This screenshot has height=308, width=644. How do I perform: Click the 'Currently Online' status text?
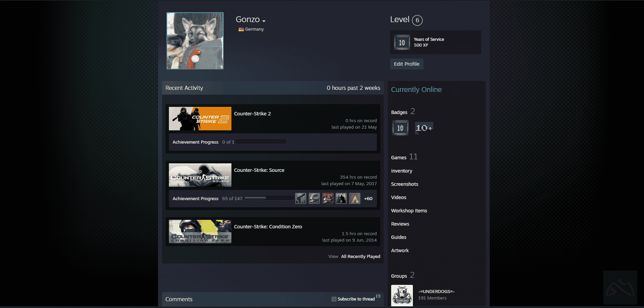pyautogui.click(x=416, y=90)
